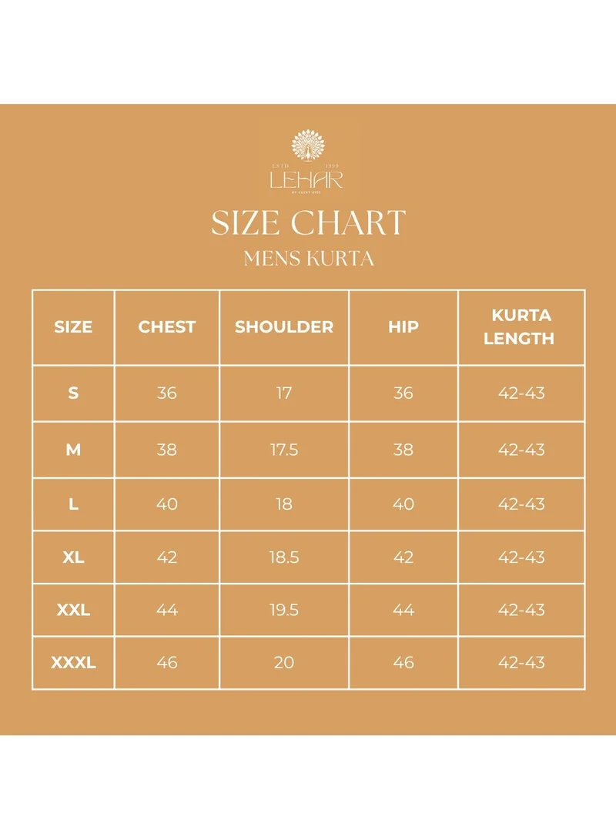616x840 pixels.
Task: Select the HIP column header
Action: (x=403, y=326)
